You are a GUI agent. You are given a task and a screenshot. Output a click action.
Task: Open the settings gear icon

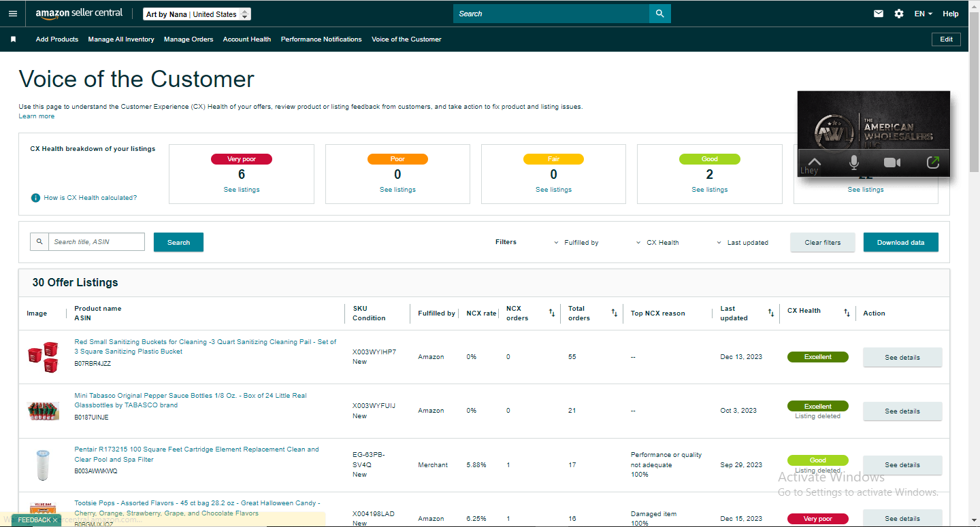[899, 14]
